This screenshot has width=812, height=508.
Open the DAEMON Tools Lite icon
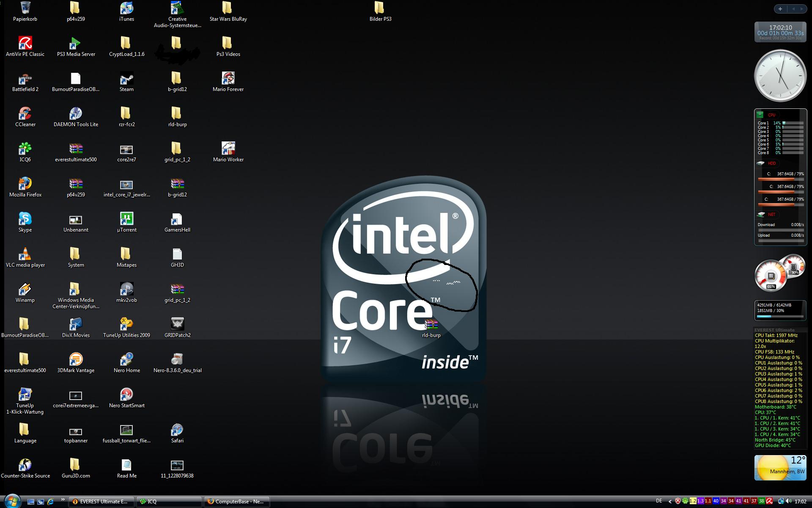(x=76, y=114)
